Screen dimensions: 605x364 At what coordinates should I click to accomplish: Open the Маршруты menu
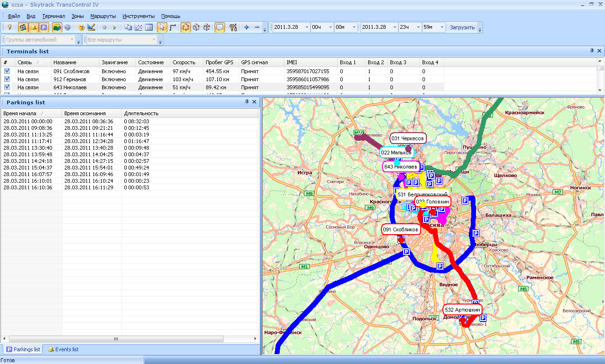tap(103, 16)
